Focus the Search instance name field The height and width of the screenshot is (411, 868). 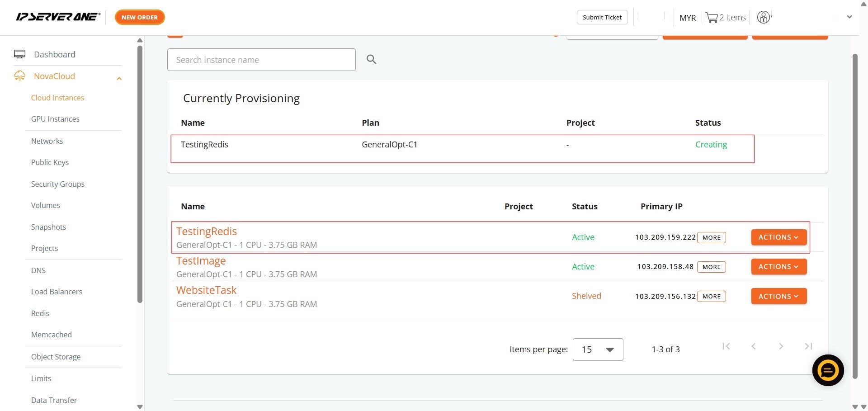[261, 60]
